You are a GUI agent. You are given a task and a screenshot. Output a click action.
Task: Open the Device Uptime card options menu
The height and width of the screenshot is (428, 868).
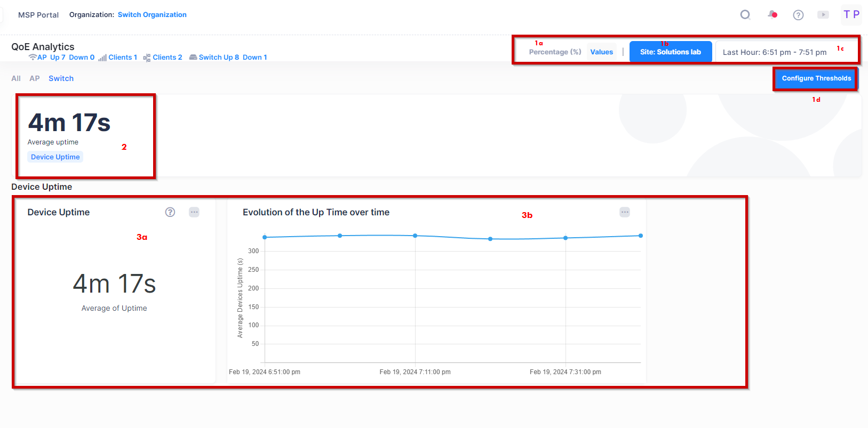(194, 212)
